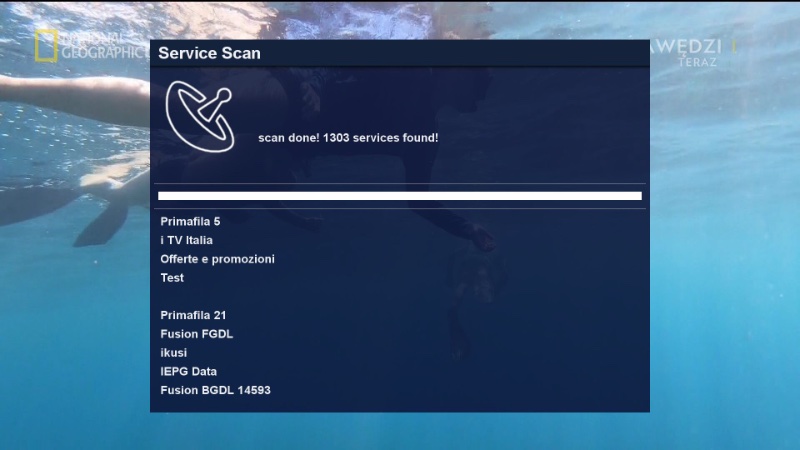Viewport: 800px width, 450px height.
Task: Select the IEPG Data service
Action: pyautogui.click(x=189, y=371)
